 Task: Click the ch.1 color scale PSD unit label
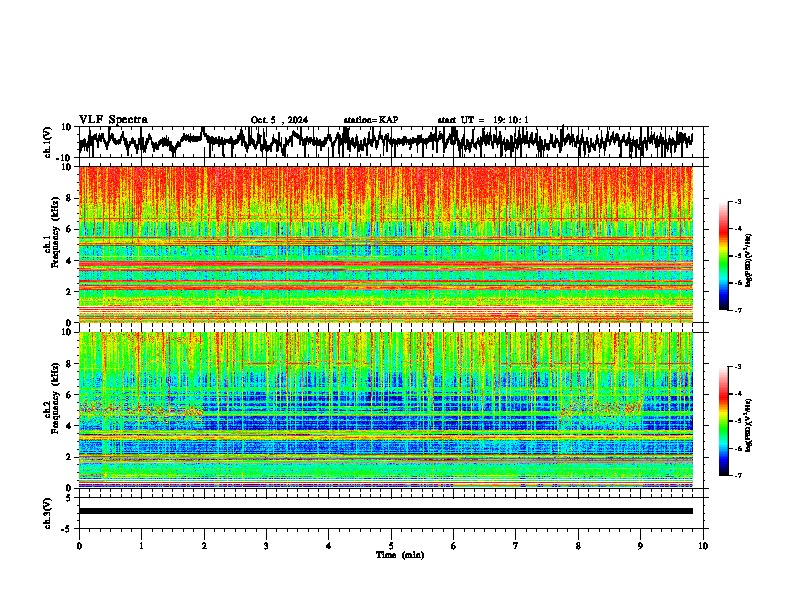pyautogui.click(x=749, y=261)
